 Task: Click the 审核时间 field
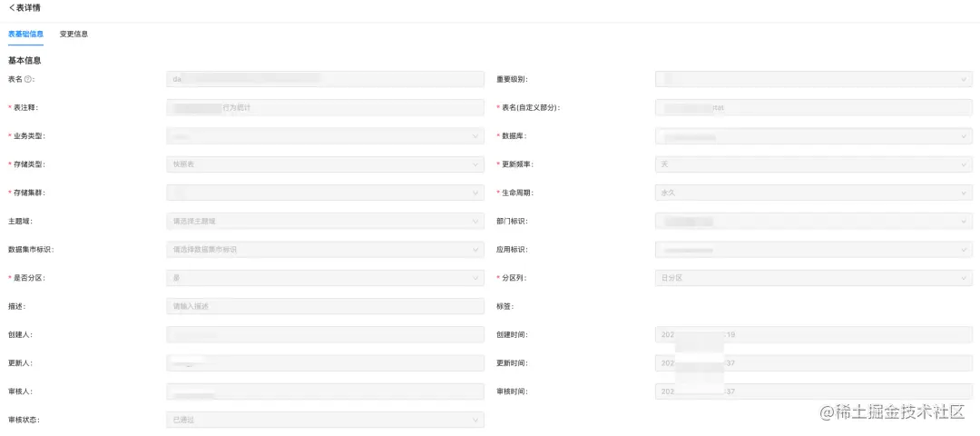click(x=814, y=391)
